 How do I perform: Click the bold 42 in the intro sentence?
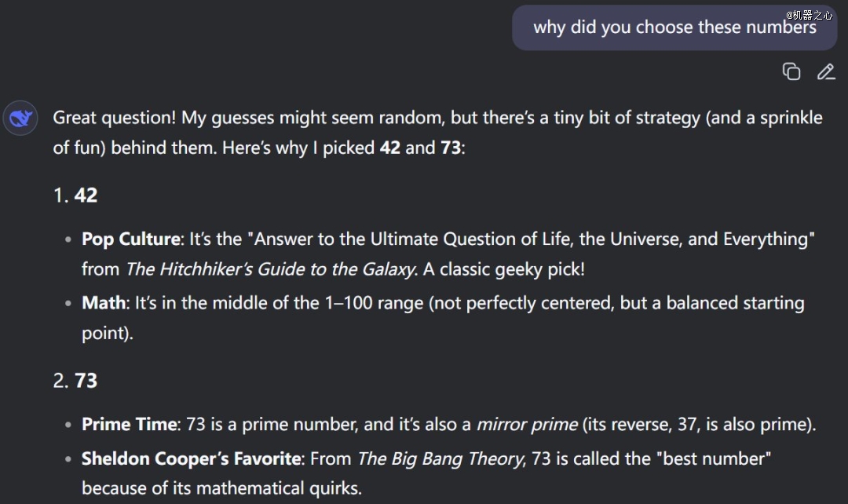(389, 148)
